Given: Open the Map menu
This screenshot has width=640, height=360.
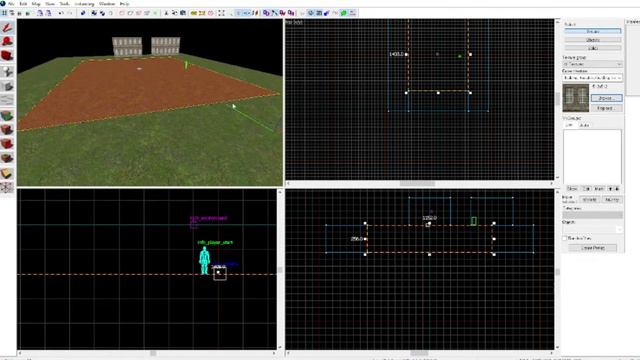Looking at the screenshot, I should point(36,4).
